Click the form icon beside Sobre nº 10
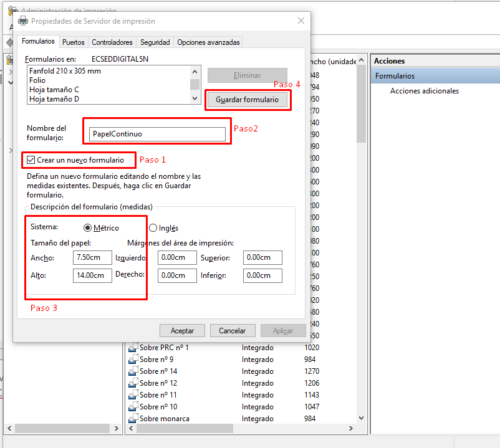500x448 pixels. coord(133,407)
